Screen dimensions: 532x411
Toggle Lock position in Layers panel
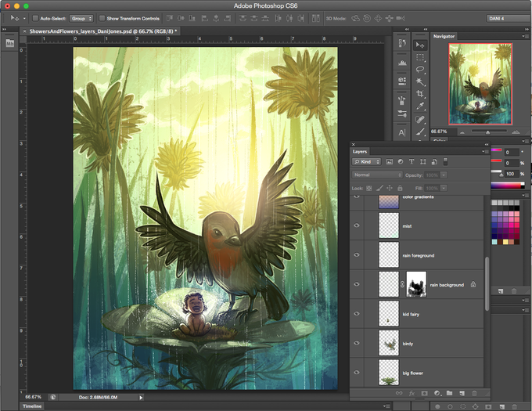(x=390, y=188)
